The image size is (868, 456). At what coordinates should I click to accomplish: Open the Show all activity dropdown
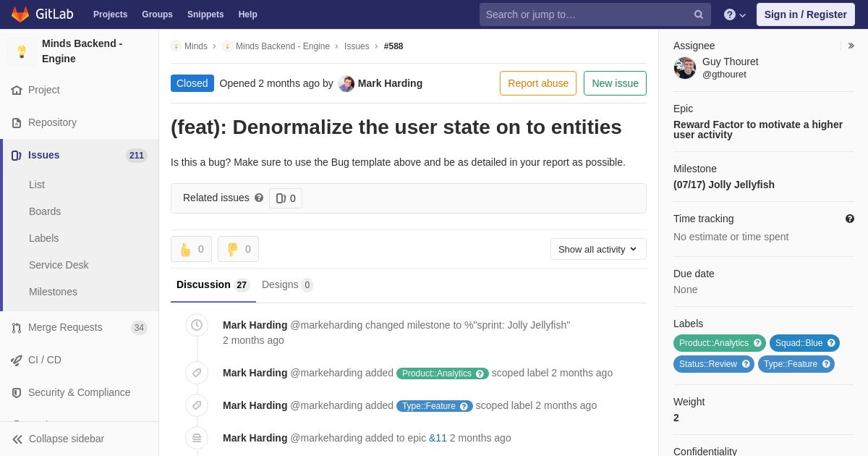598,249
